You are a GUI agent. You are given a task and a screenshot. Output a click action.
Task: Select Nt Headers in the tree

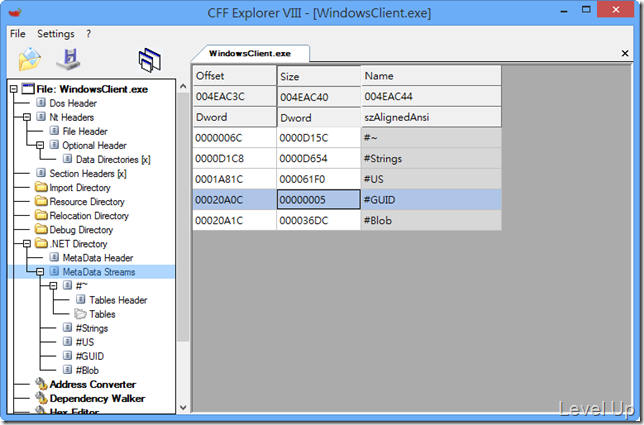[72, 117]
